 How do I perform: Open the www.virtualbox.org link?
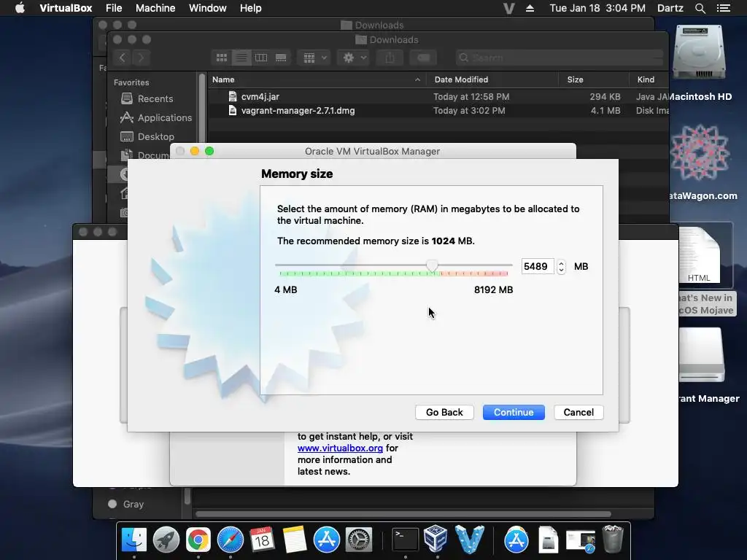click(340, 448)
